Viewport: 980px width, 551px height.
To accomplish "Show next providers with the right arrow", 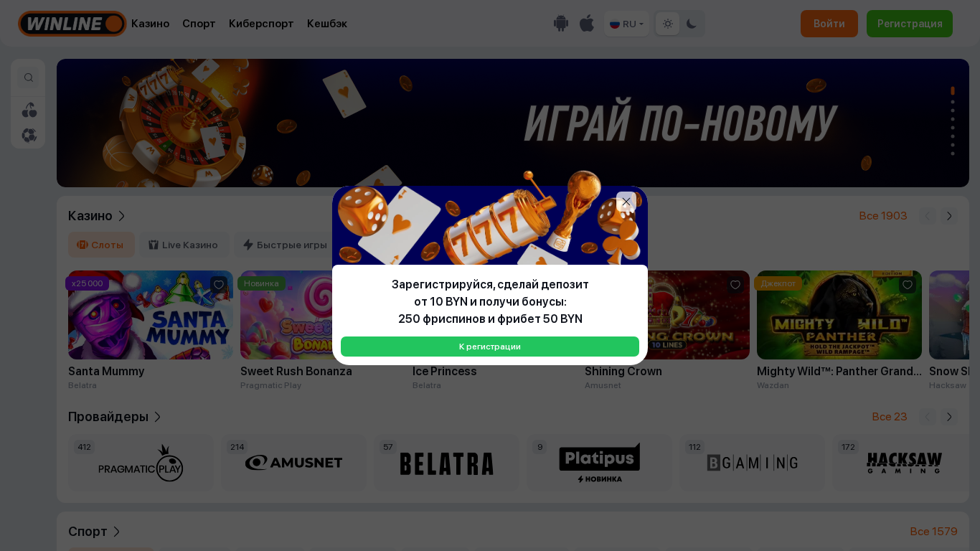I will (949, 417).
